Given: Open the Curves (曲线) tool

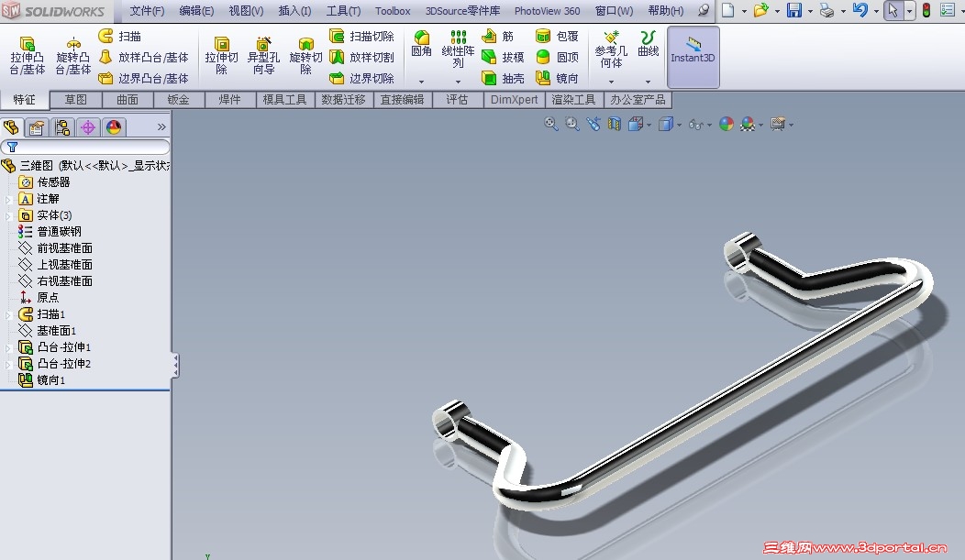Looking at the screenshot, I should (648, 44).
